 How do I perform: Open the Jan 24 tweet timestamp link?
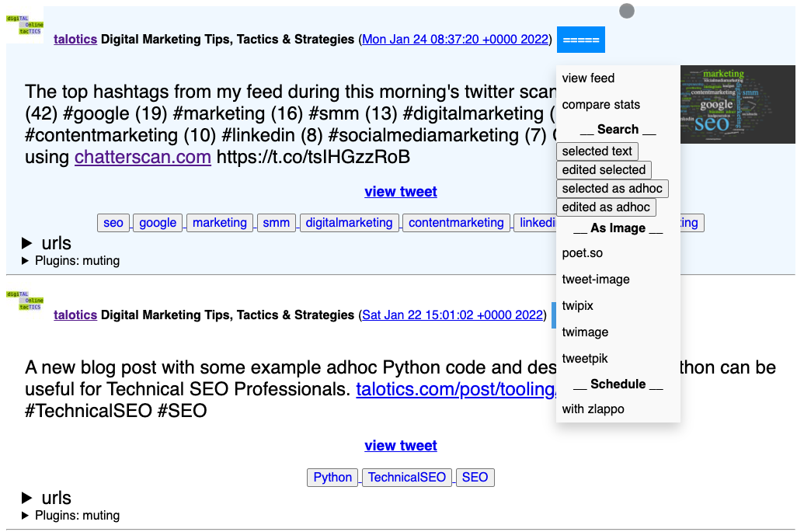(x=455, y=40)
